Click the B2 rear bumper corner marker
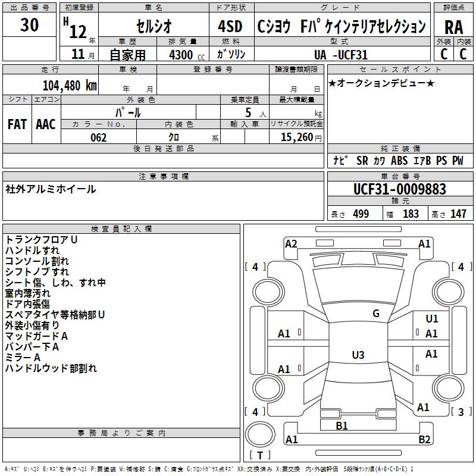 pyautogui.click(x=424, y=439)
